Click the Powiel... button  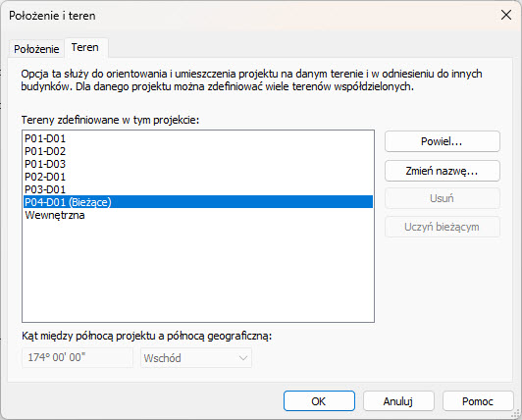tap(443, 141)
